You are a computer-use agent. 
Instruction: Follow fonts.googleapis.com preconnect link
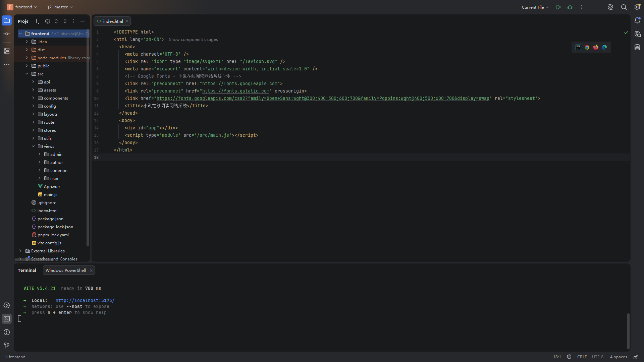coord(240,84)
